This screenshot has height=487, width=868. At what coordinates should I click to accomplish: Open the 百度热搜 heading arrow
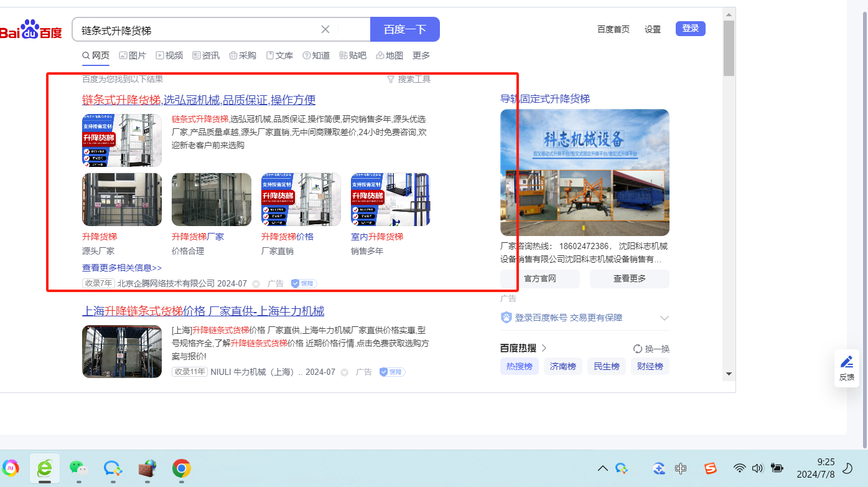pyautogui.click(x=544, y=348)
